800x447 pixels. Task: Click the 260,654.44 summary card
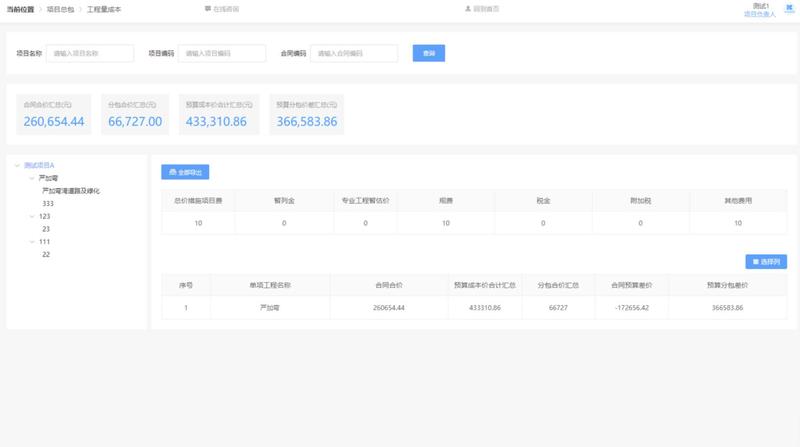54,114
